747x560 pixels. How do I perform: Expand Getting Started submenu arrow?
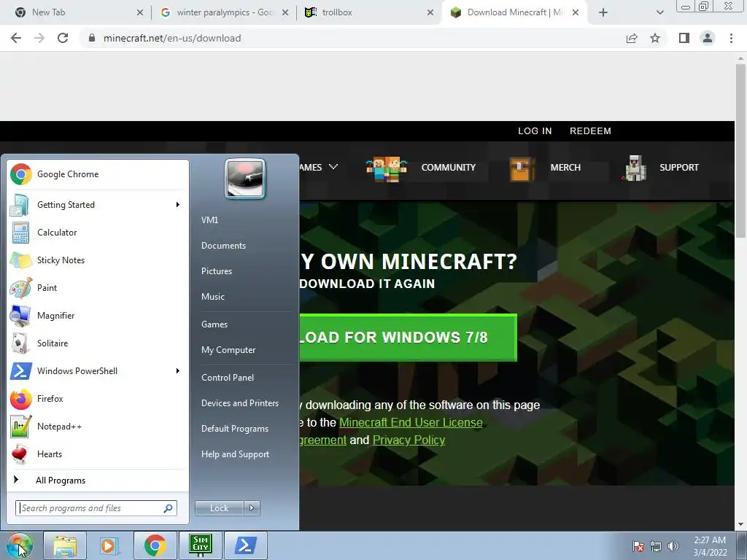pos(178,205)
